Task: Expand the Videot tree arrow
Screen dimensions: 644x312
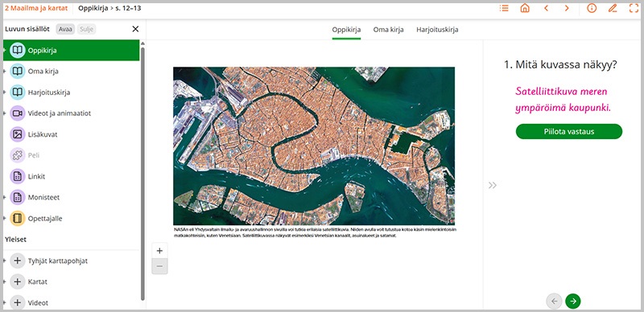Action: pyautogui.click(x=5, y=303)
